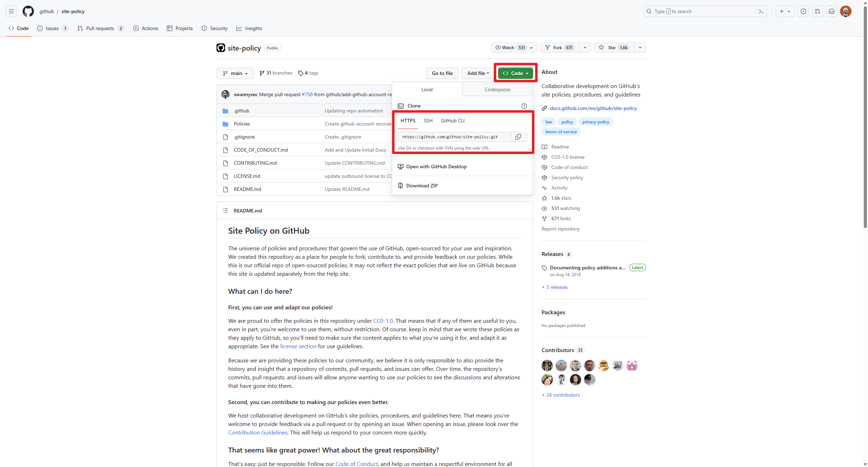Screen dimensions: 868x467
Task: Switch to the Codespaces tab
Action: click(497, 89)
